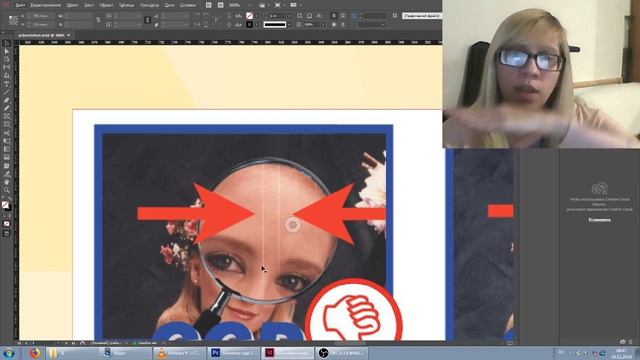Click the fill swatch with red slash
The image size is (640, 360).
click(x=249, y=16)
